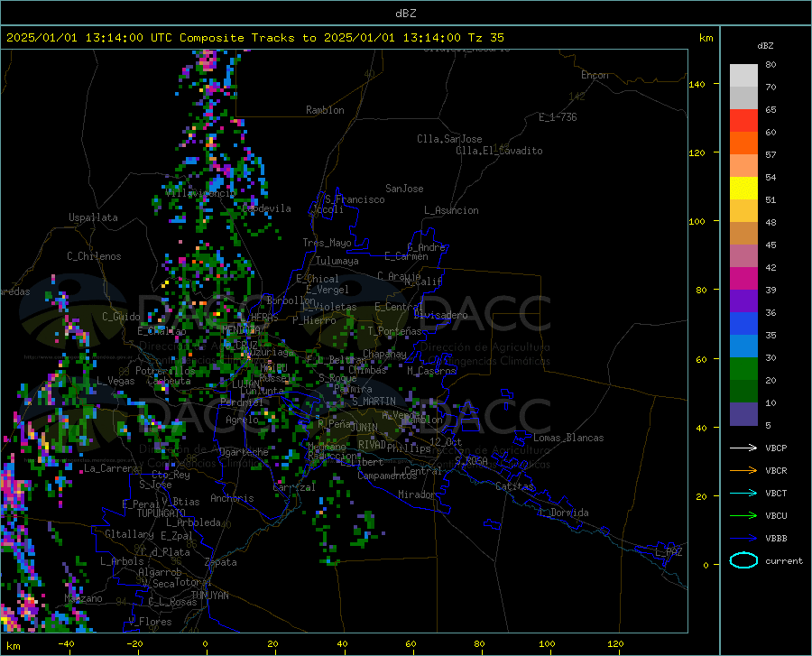Click the 'TUNUYAN' label on map
The image size is (812, 656).
coord(209,595)
